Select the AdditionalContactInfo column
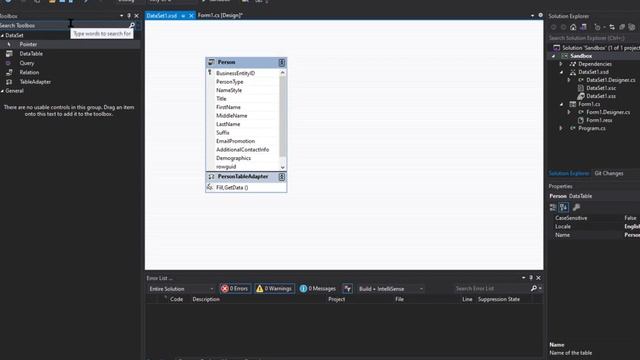Screen dimensions: 640x360 [x=242, y=149]
